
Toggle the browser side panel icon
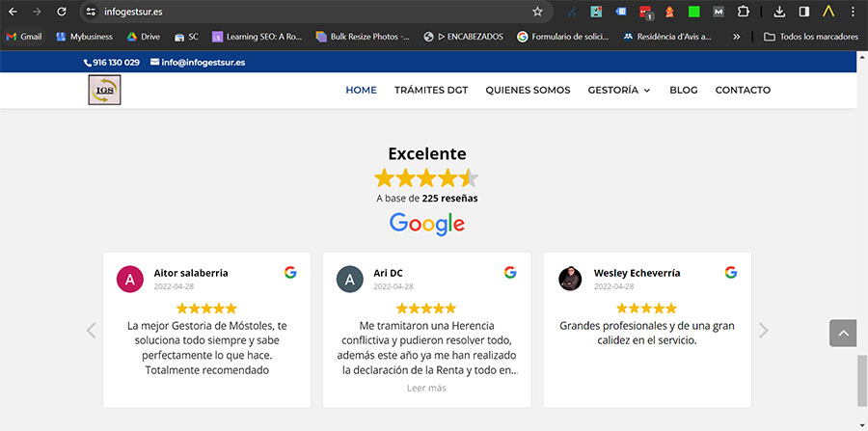[x=803, y=12]
